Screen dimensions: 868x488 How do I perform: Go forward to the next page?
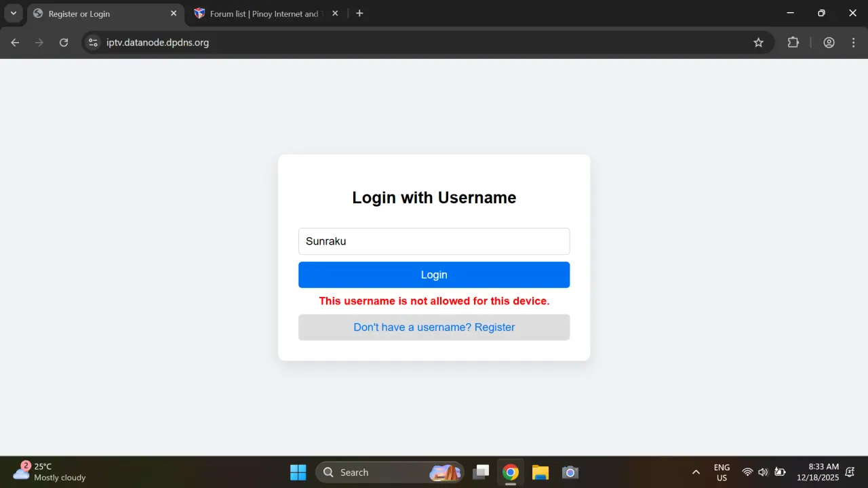point(39,43)
